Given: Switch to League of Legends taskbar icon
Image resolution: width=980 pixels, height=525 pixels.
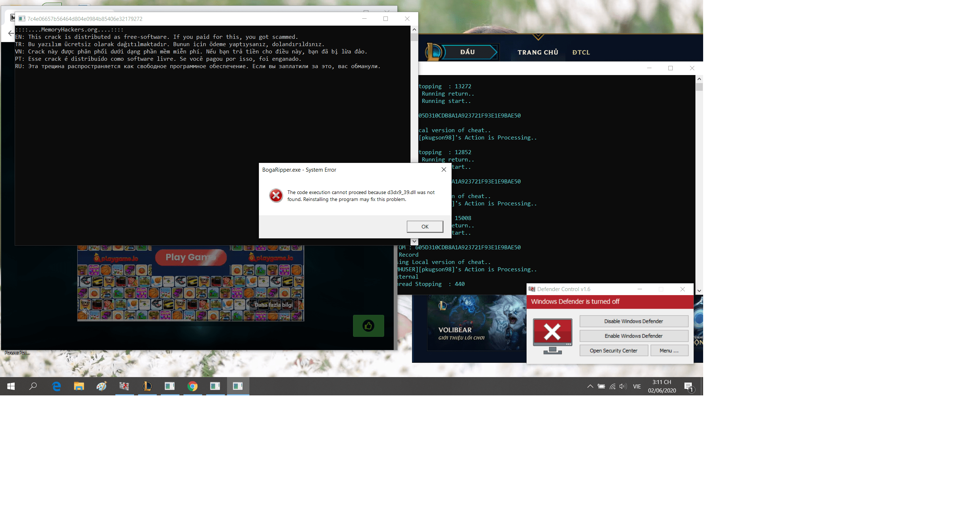Looking at the screenshot, I should coord(147,386).
